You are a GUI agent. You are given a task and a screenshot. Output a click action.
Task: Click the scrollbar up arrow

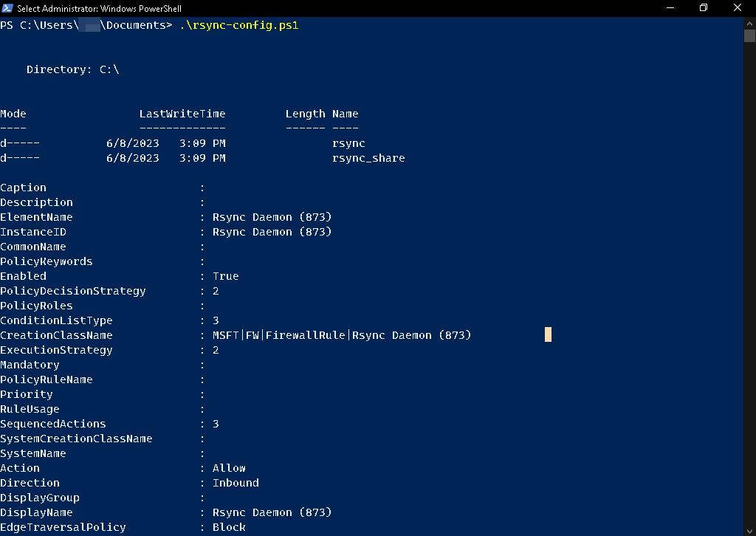[749, 22]
